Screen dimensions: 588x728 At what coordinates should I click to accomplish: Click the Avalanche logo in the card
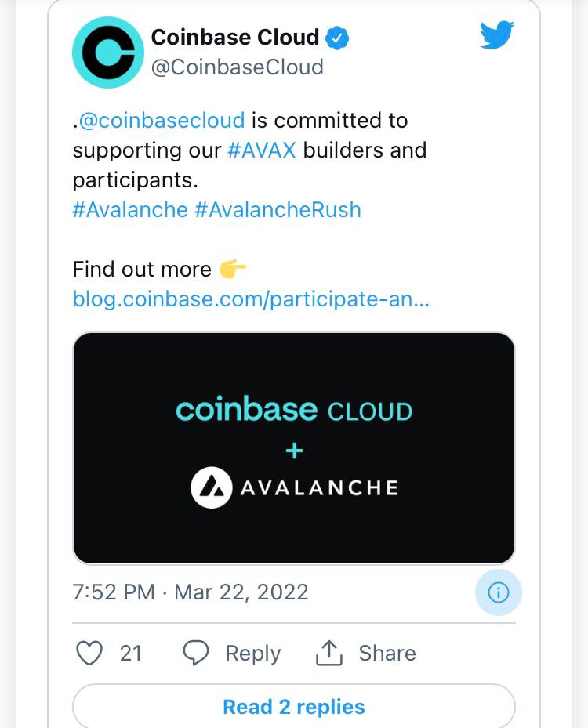point(212,487)
